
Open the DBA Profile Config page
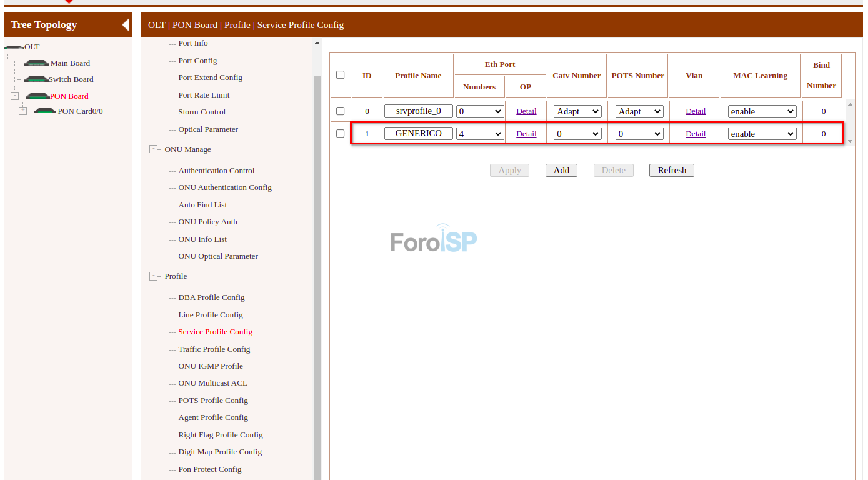click(212, 297)
